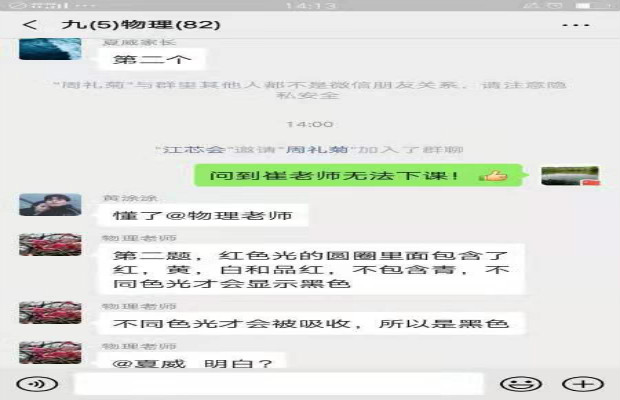Open the three-dot chat options menu

(575, 24)
